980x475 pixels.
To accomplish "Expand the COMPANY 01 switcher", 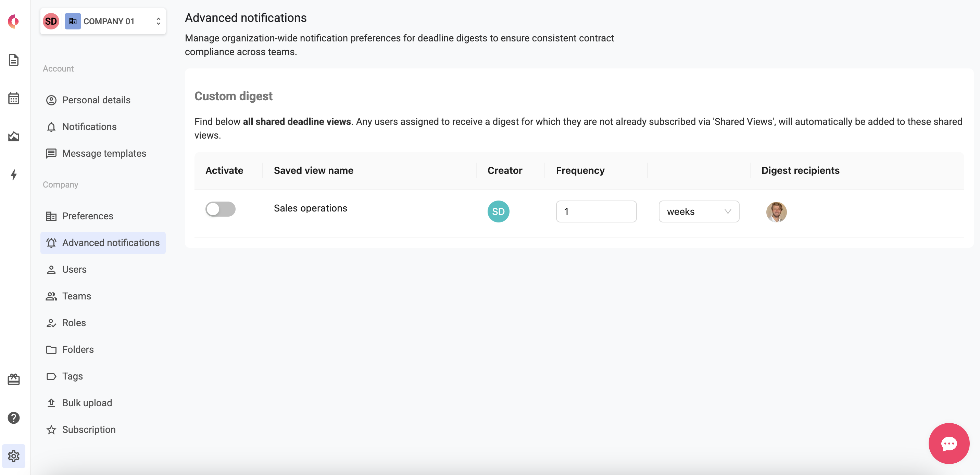I will [103, 21].
